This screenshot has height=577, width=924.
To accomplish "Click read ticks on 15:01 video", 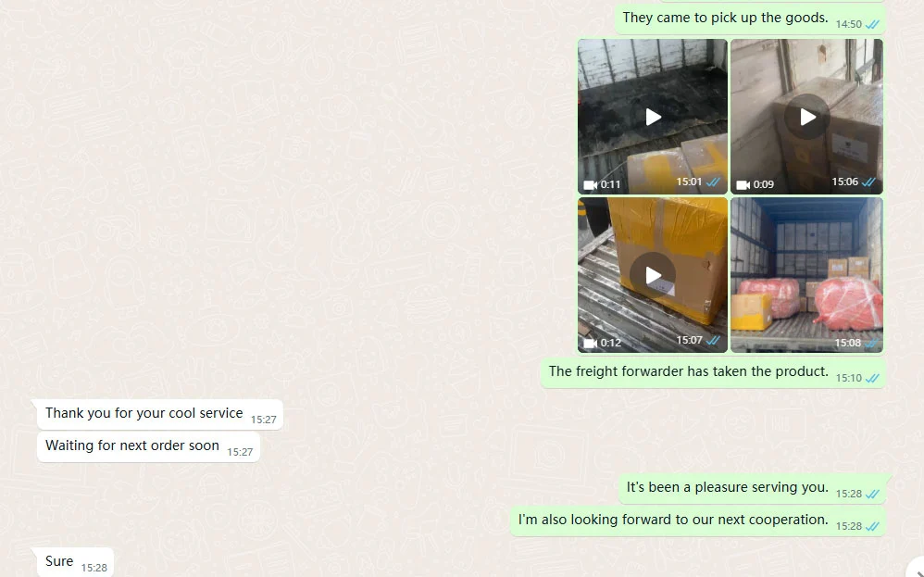I will tap(714, 182).
